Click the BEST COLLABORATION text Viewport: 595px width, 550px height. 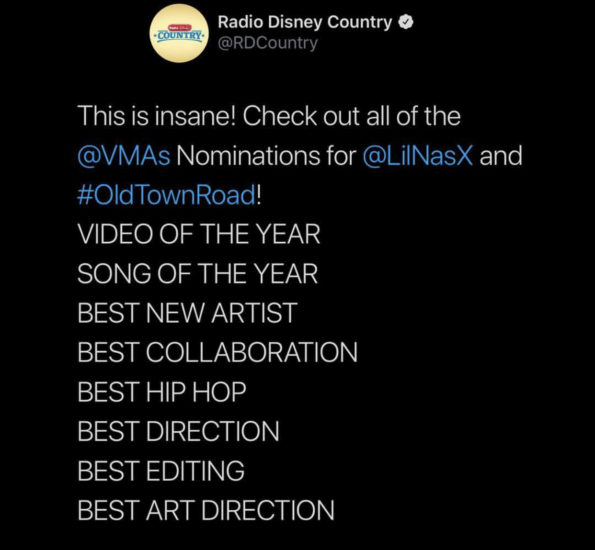[217, 352]
